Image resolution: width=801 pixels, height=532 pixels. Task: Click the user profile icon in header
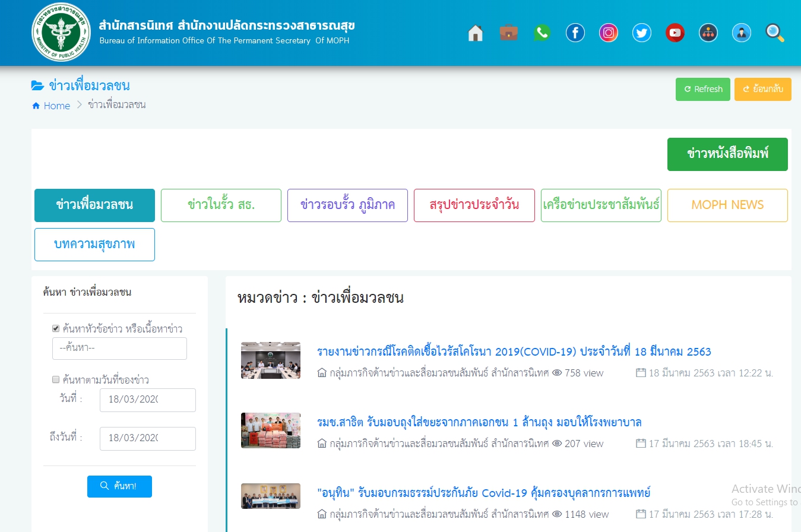click(741, 33)
